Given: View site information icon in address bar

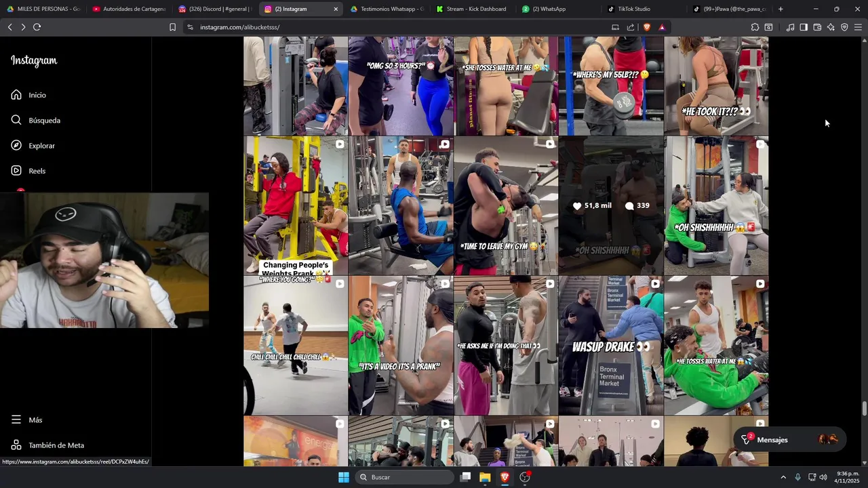Looking at the screenshot, I should pyautogui.click(x=190, y=27).
